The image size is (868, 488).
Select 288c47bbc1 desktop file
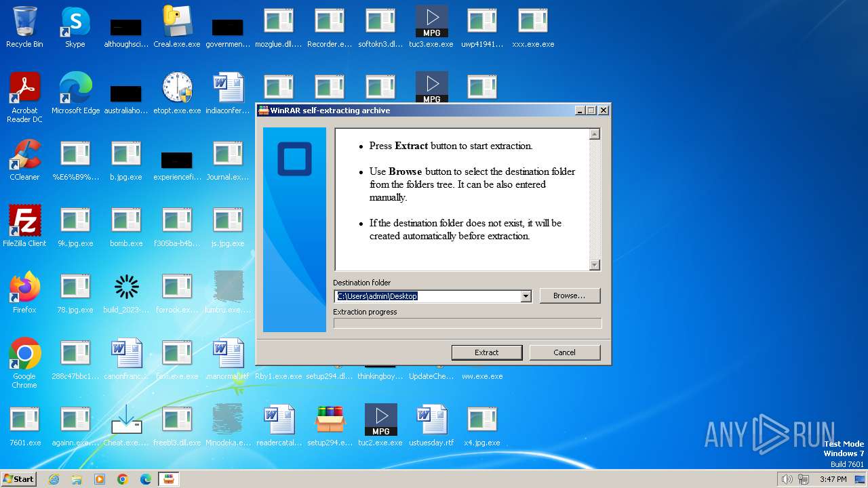pos(75,359)
